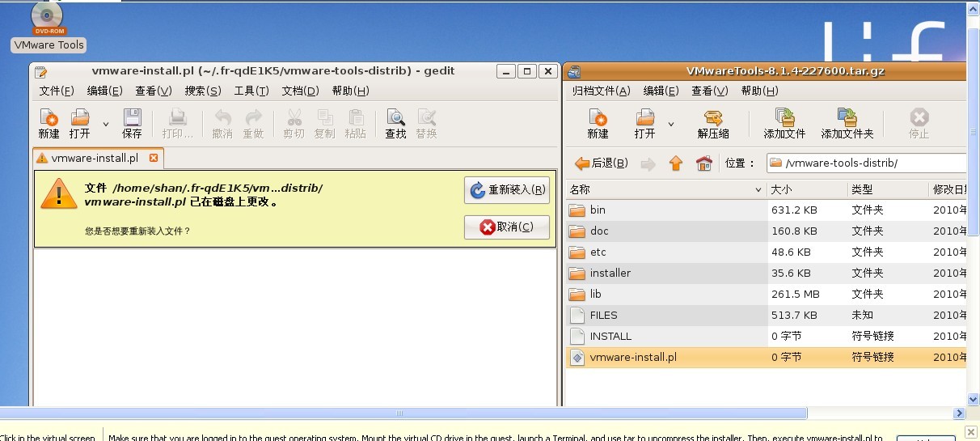Open the 文件(F) menu in gedit
The image size is (980, 441).
point(57,91)
